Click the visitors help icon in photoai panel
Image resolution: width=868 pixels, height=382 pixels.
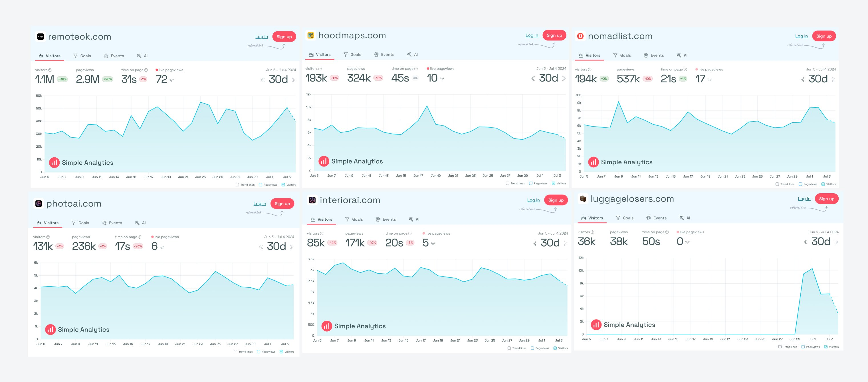coord(48,237)
